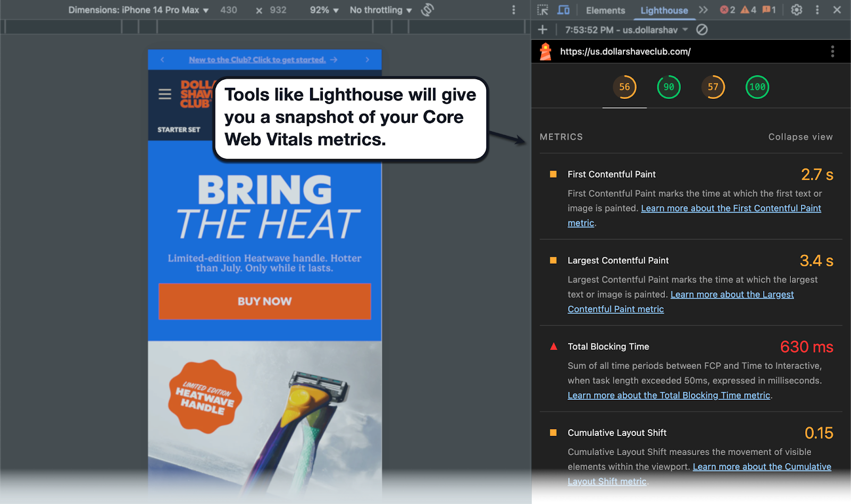Screen dimensions: 851x504
Task: Click the 2.7 s First Contentful Paint value
Action: pos(817,174)
